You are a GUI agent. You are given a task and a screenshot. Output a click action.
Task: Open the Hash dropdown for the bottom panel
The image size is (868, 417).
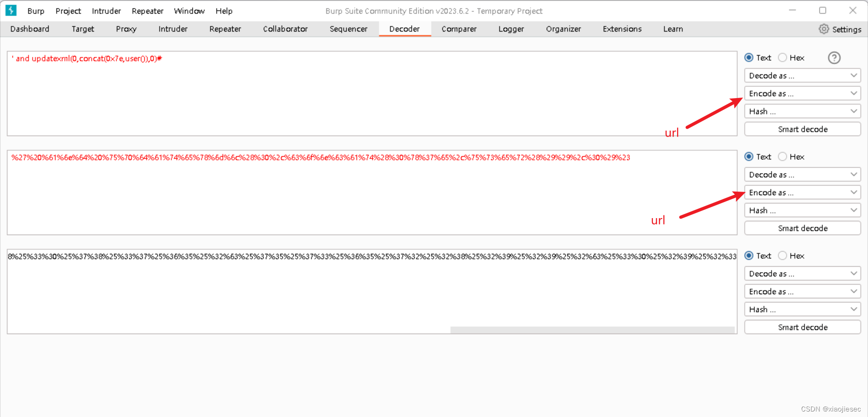802,309
